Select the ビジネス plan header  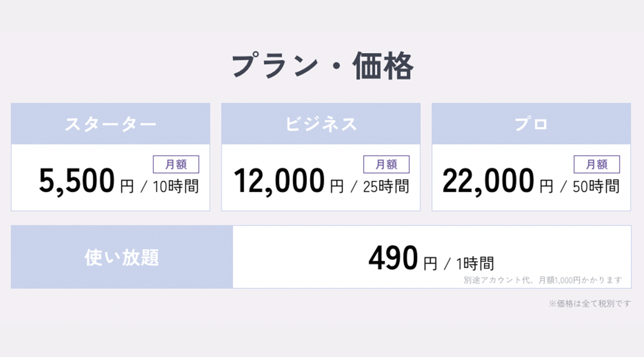point(321,124)
